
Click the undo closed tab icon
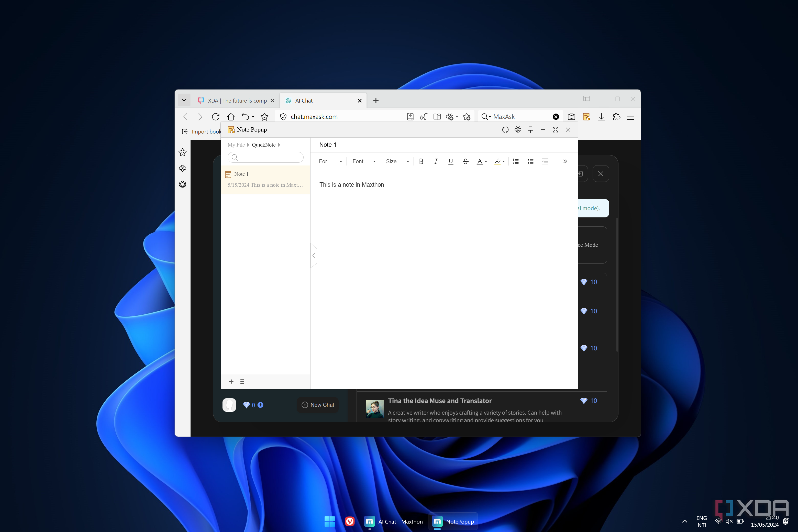tap(245, 117)
